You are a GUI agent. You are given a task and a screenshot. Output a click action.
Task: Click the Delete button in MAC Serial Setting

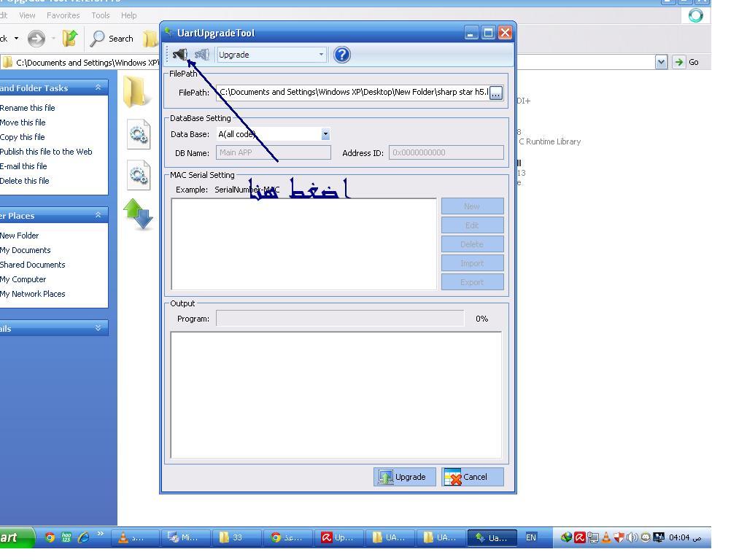click(472, 244)
